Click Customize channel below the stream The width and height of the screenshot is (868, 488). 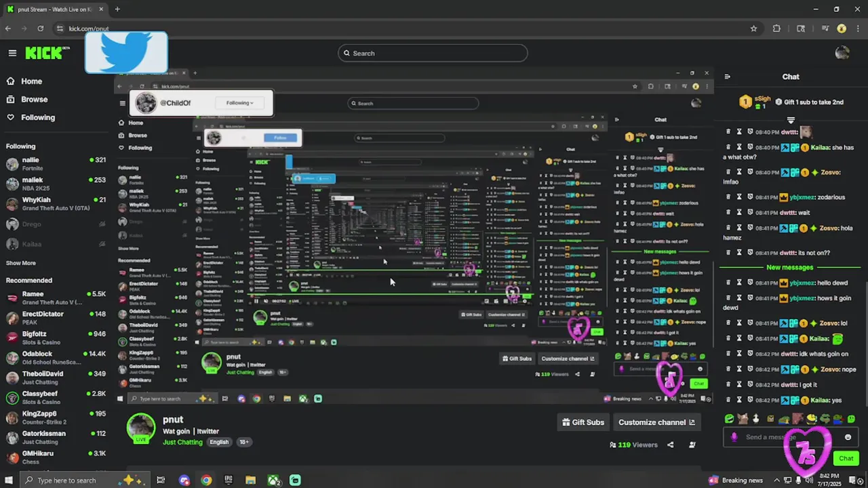pos(656,422)
